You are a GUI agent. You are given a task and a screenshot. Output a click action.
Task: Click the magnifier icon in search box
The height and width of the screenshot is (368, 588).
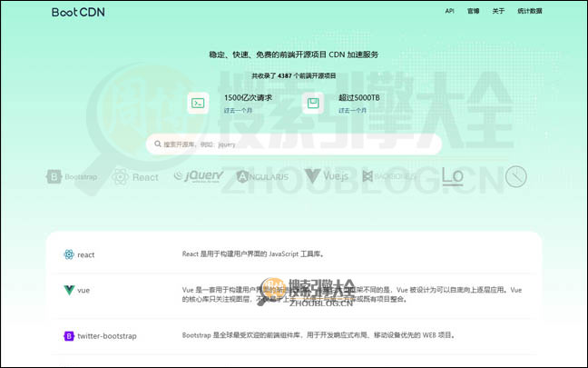tap(158, 144)
